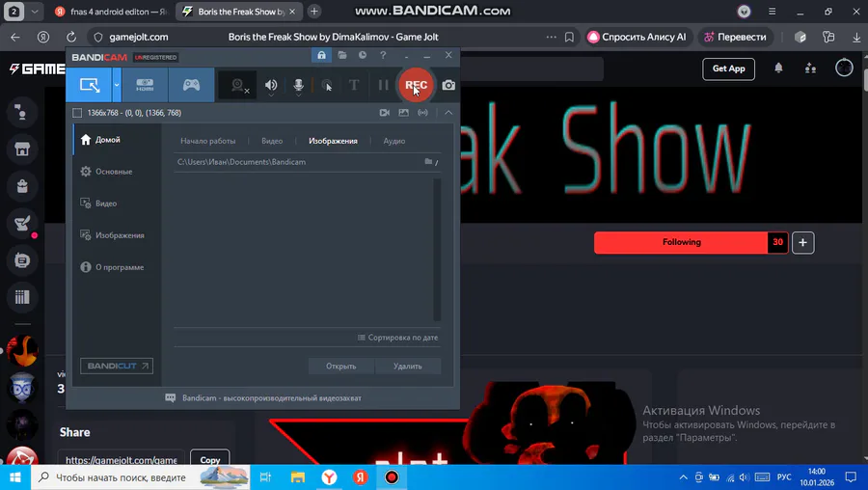Open scheduled recording clock icon
Viewport: 868px width, 490px height.
point(363,55)
